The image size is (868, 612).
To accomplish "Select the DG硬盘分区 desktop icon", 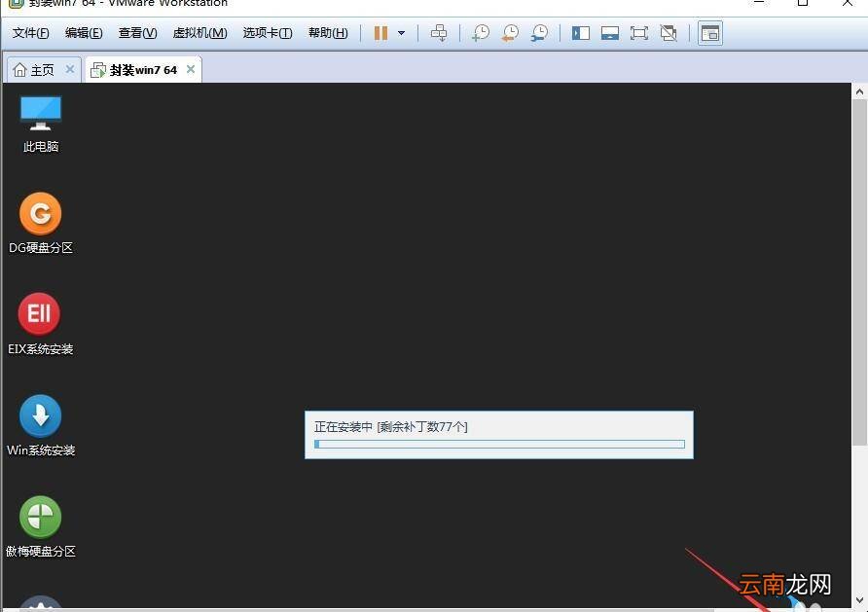I will coord(41,224).
